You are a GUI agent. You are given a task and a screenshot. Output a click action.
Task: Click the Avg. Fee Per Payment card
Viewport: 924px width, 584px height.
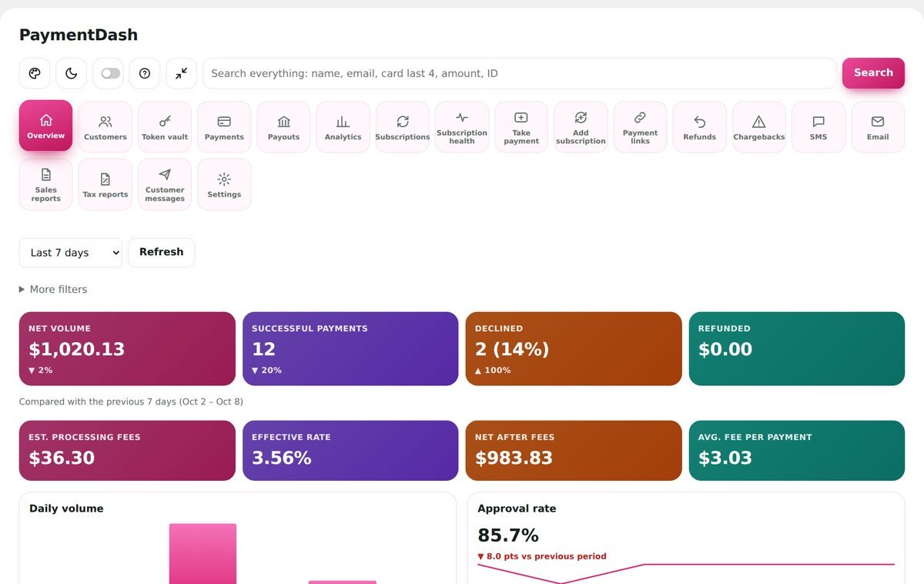click(797, 451)
